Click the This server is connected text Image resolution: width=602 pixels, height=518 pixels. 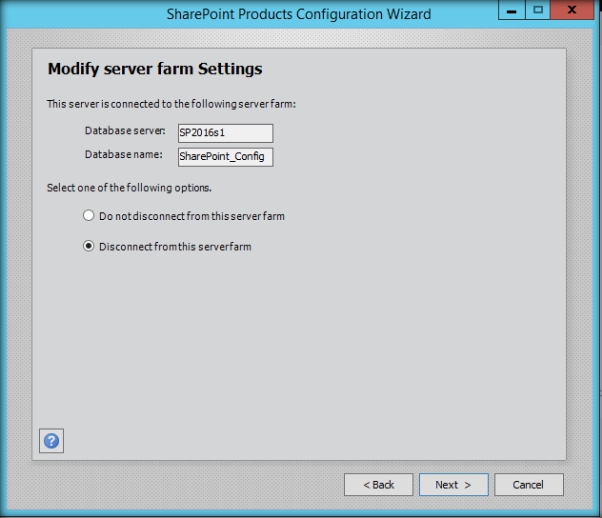pyautogui.click(x=171, y=104)
